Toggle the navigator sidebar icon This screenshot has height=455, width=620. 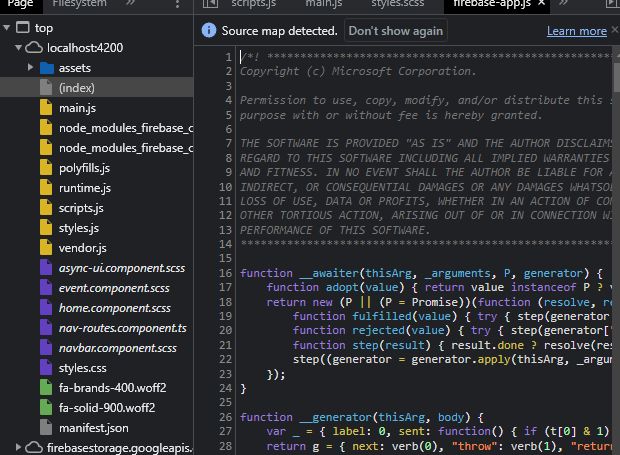pyautogui.click(x=210, y=4)
